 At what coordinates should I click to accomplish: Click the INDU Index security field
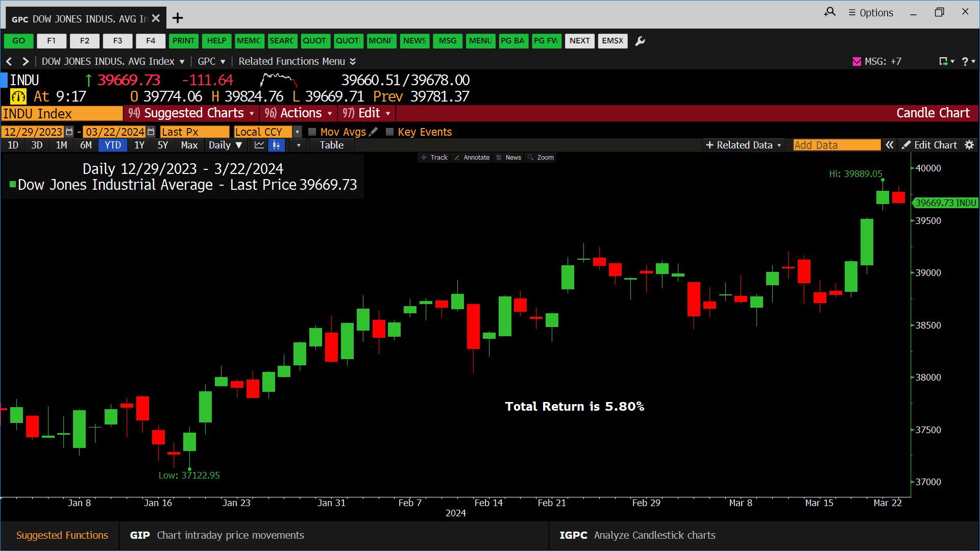[62, 113]
